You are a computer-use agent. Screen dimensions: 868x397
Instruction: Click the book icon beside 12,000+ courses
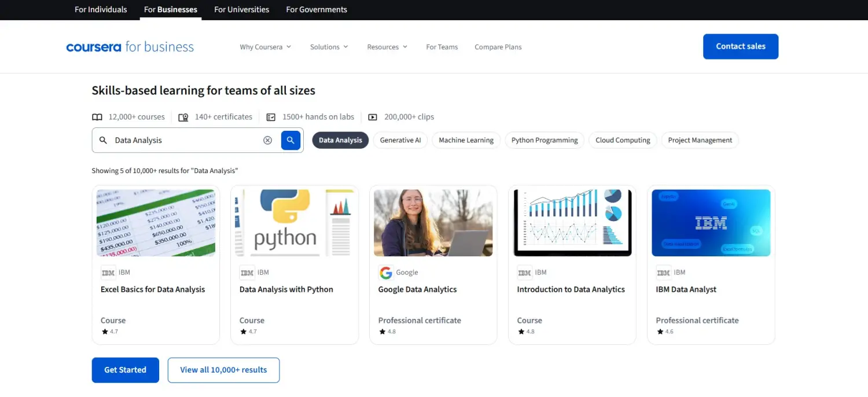coord(97,117)
